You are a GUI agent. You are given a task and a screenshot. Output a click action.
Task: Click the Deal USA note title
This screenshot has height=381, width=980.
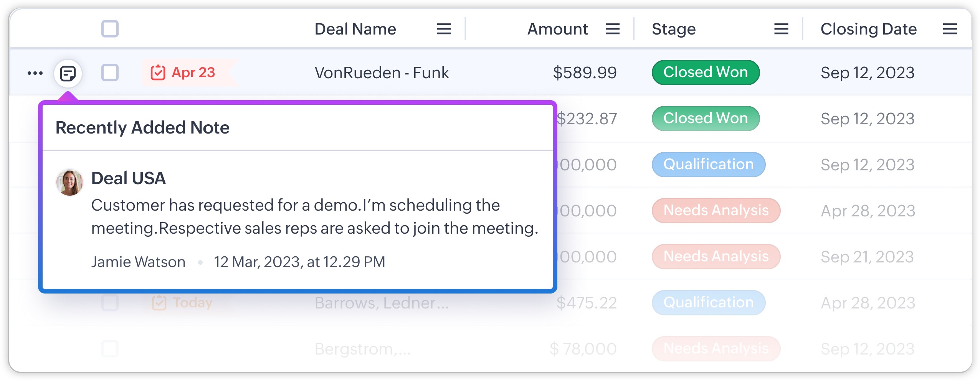click(x=128, y=178)
